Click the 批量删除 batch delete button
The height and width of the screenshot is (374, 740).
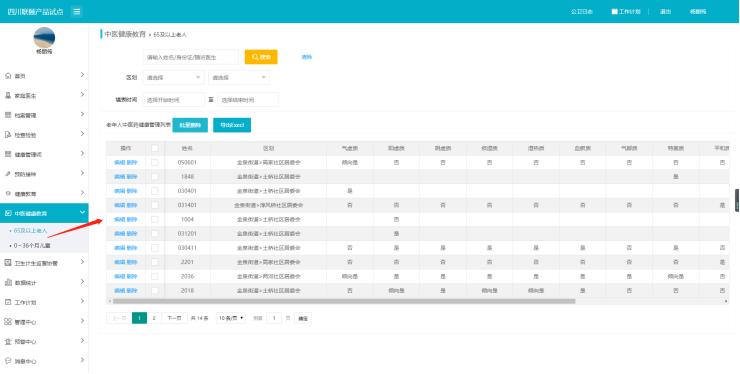click(190, 125)
